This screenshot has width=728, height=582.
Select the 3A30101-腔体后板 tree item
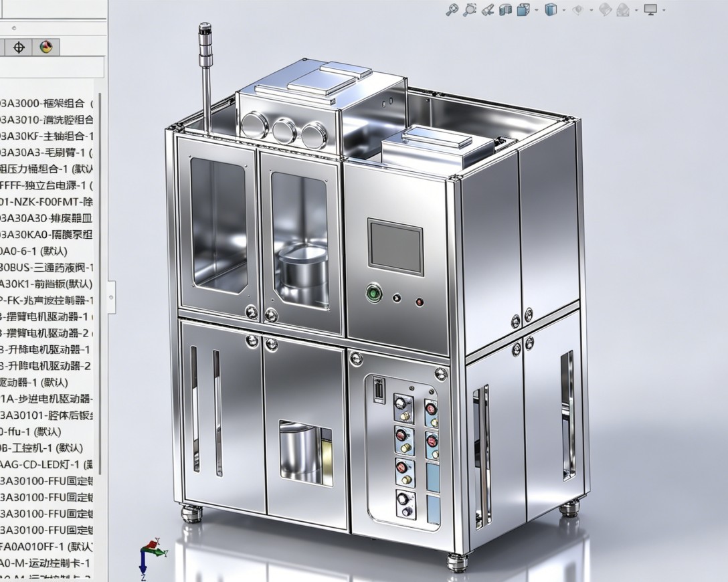[x=46, y=415]
